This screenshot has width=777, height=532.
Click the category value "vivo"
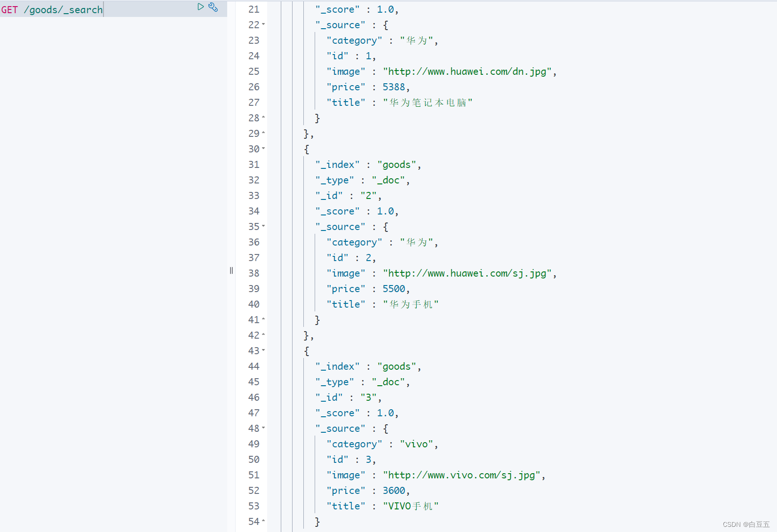click(x=417, y=444)
